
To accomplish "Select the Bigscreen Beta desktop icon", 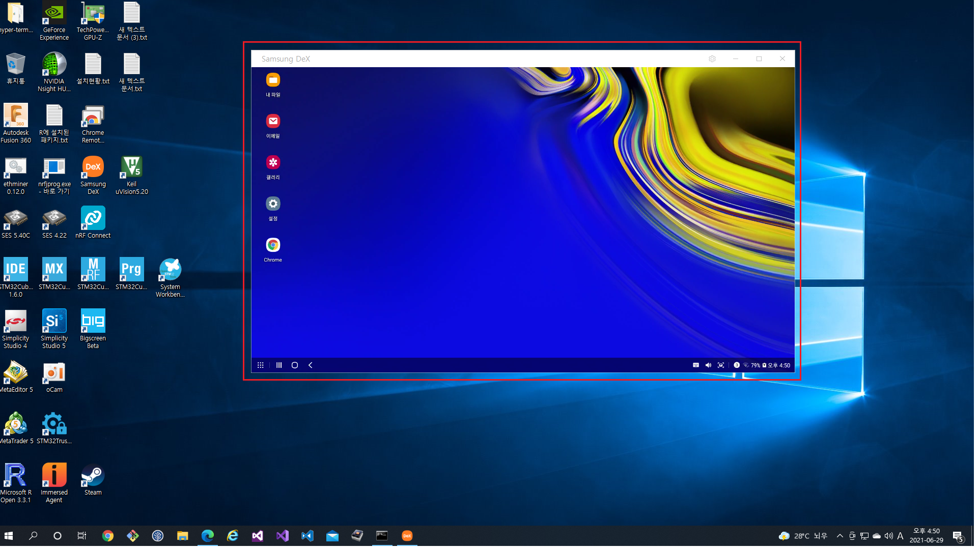I will click(x=94, y=330).
